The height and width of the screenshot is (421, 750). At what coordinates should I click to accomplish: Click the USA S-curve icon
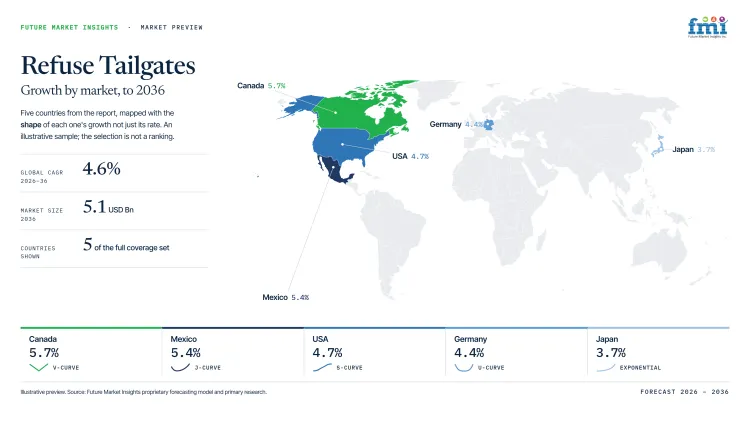tap(322, 367)
